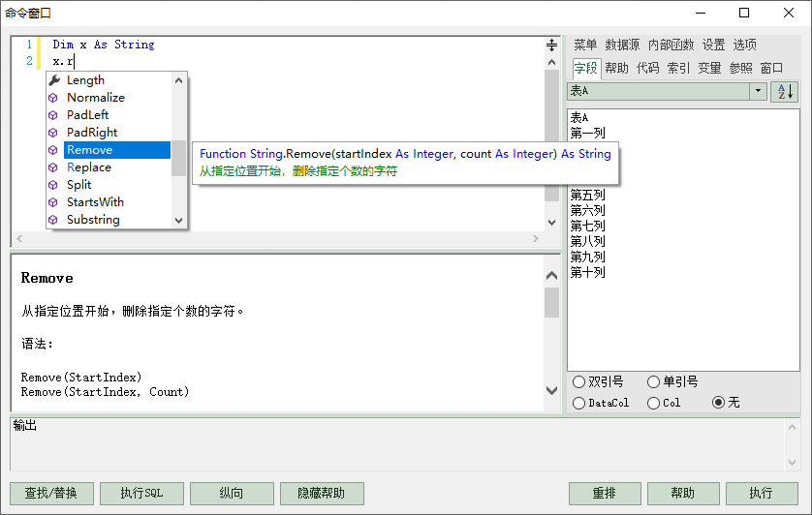Click the 执行 run button

762,494
